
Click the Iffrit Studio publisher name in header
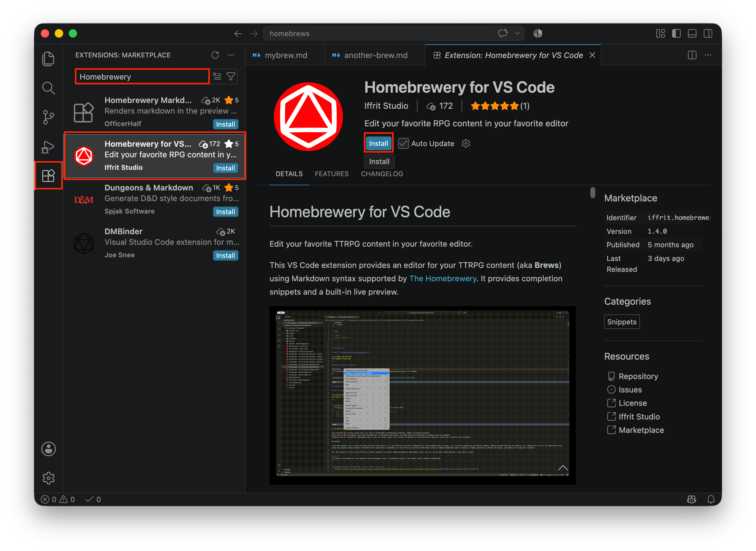point(386,106)
